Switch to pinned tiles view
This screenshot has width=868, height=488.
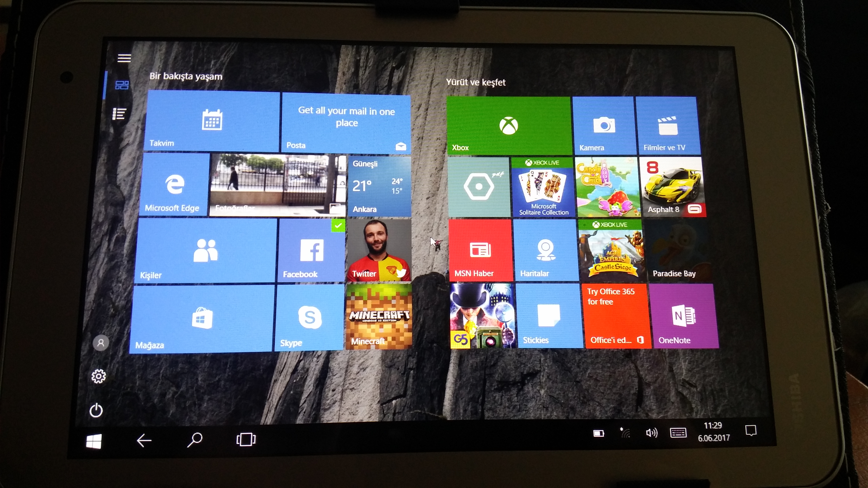tap(122, 85)
